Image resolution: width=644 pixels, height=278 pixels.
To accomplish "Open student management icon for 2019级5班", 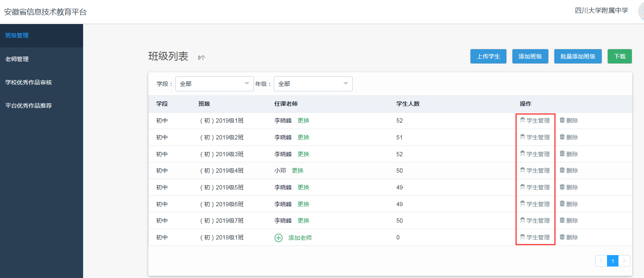I will (522, 187).
